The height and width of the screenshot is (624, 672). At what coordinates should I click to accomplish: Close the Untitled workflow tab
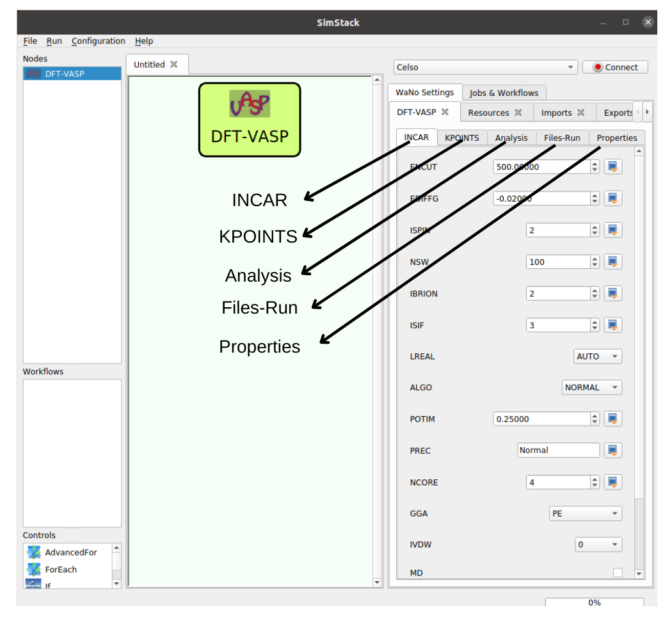click(173, 64)
